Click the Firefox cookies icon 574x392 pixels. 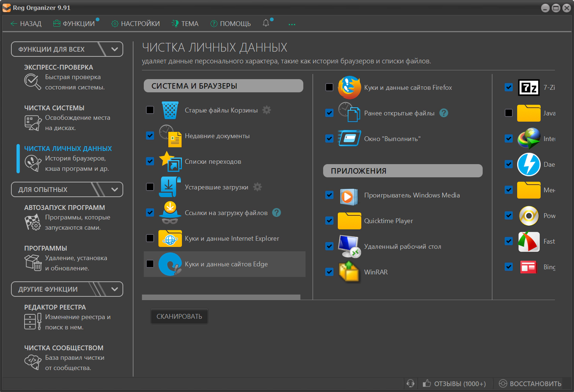point(349,88)
